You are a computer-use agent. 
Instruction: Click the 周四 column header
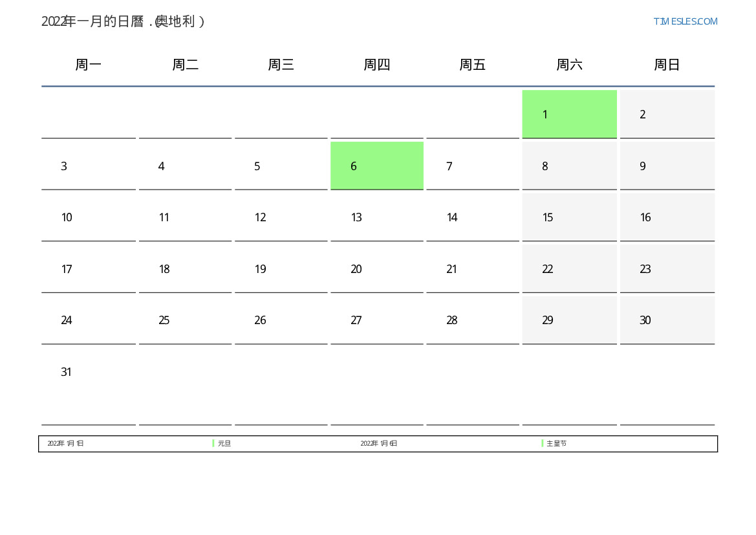(376, 65)
